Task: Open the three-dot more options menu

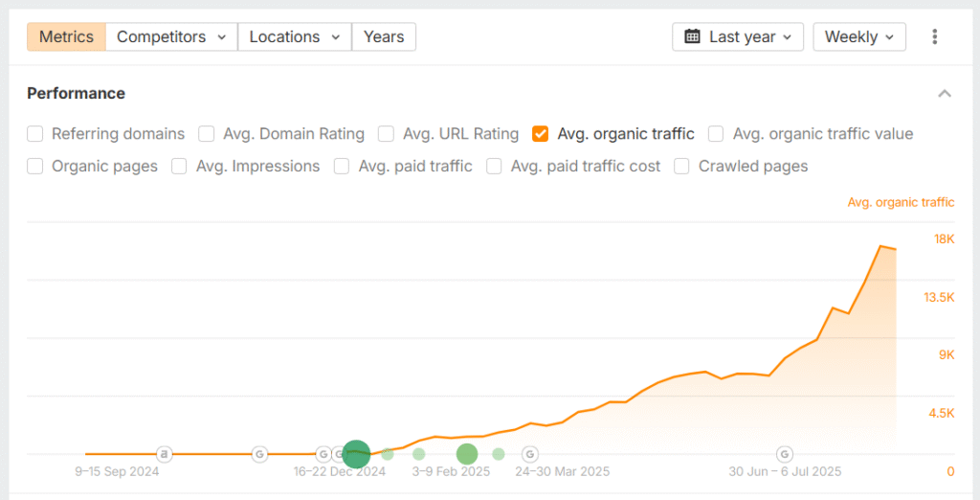Action: tap(934, 36)
